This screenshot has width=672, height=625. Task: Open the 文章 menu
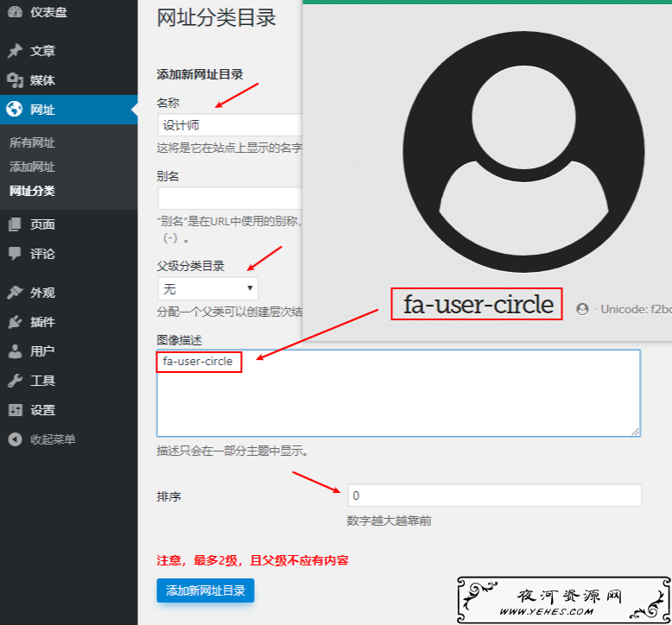[x=68, y=51]
